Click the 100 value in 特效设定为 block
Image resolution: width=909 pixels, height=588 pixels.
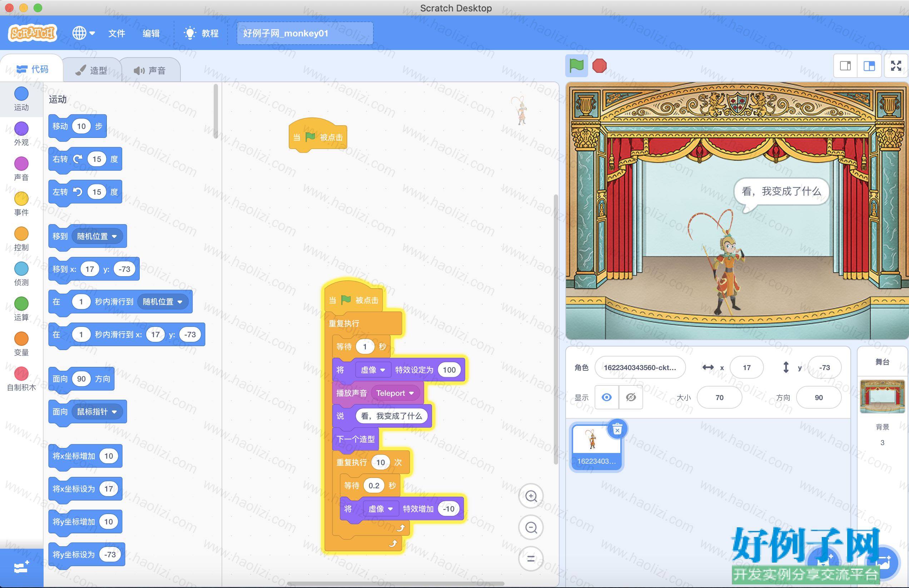[449, 370]
